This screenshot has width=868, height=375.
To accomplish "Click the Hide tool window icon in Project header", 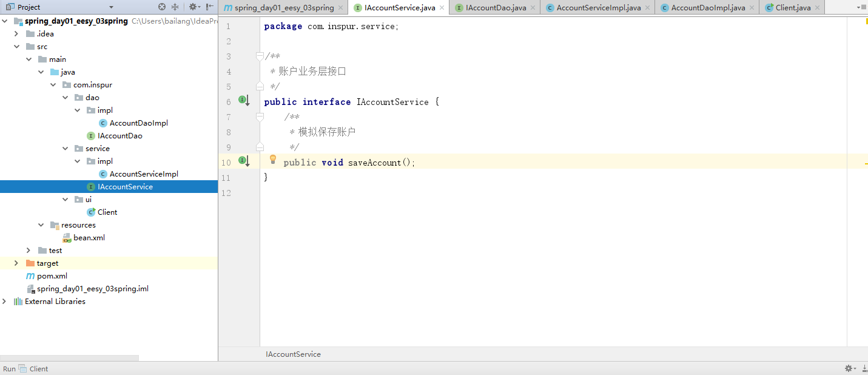I will 209,7.
